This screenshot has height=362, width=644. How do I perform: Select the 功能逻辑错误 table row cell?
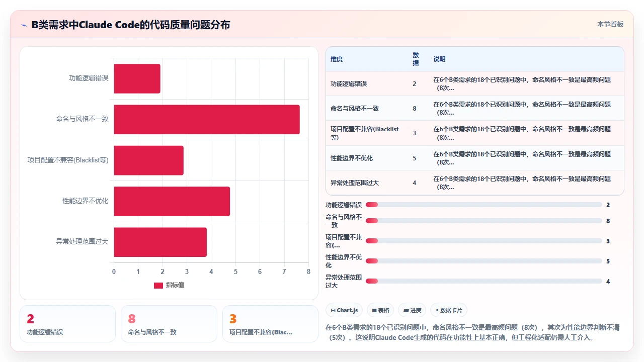[349, 84]
